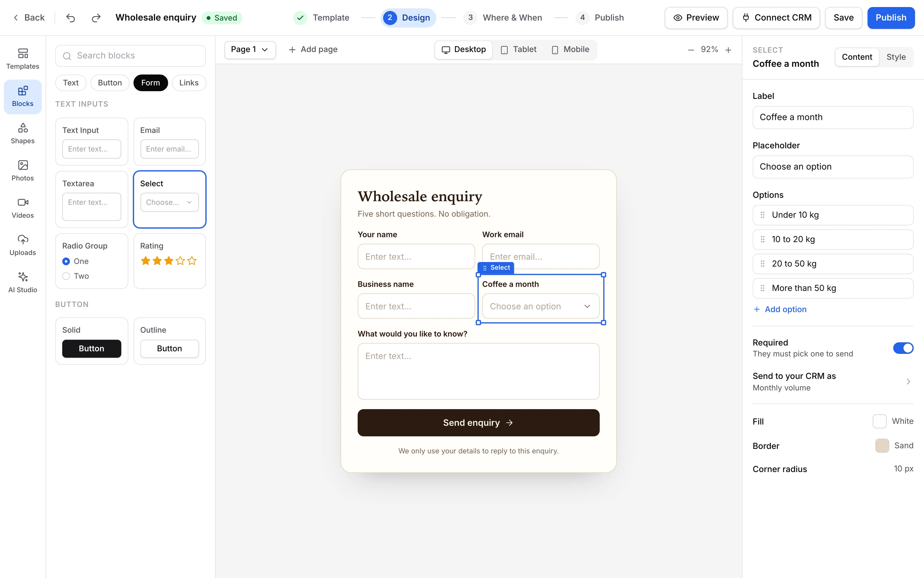
Task: Click the third star in Rating block
Action: coord(169,261)
